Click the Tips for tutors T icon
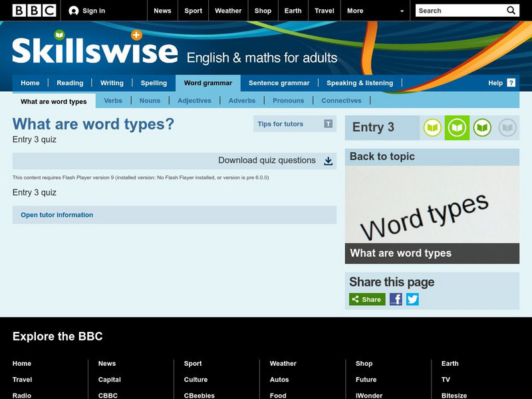 (328, 124)
